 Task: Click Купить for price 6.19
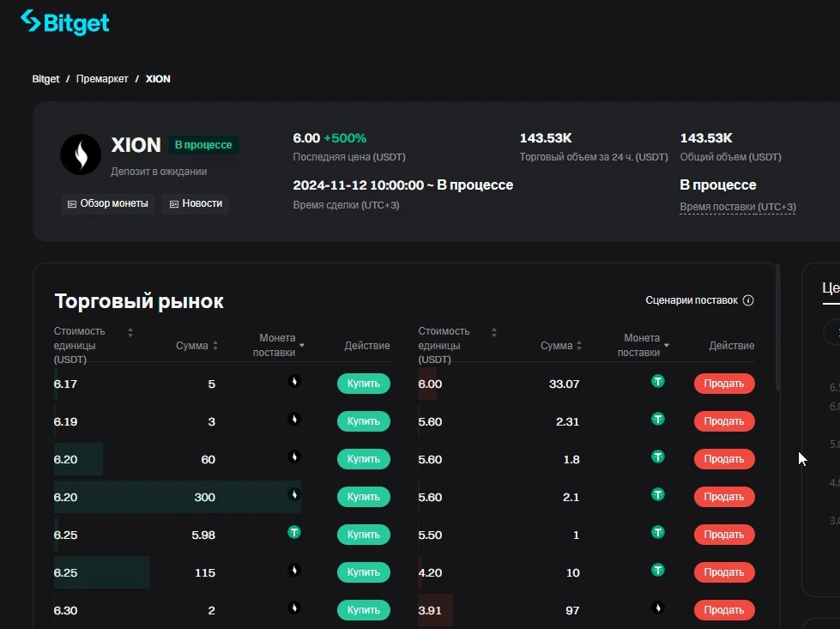(x=364, y=421)
